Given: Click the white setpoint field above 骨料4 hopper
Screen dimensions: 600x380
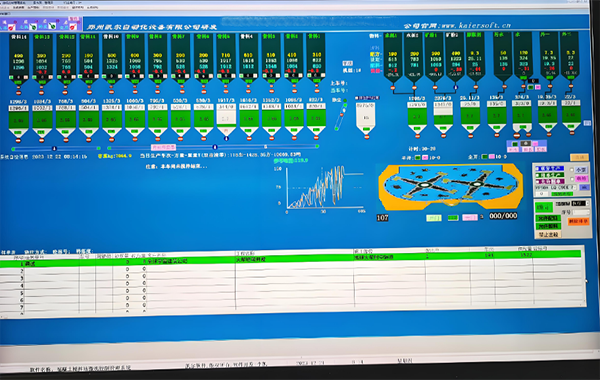Looking at the screenshot, I should coord(248,107).
